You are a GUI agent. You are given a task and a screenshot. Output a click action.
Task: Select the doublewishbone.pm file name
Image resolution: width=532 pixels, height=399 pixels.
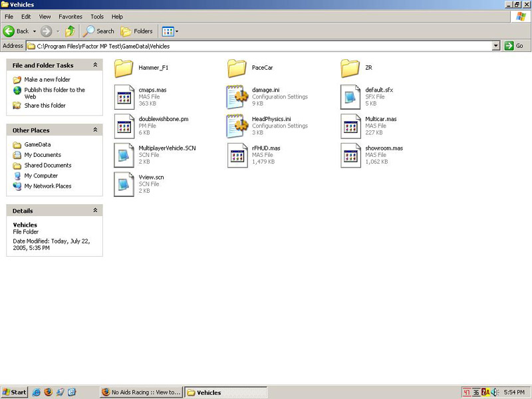164,119
